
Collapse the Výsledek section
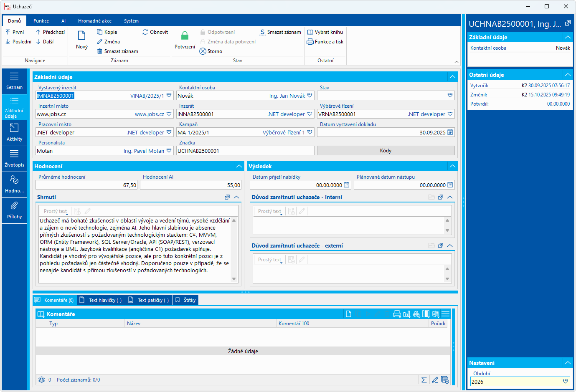coord(453,166)
